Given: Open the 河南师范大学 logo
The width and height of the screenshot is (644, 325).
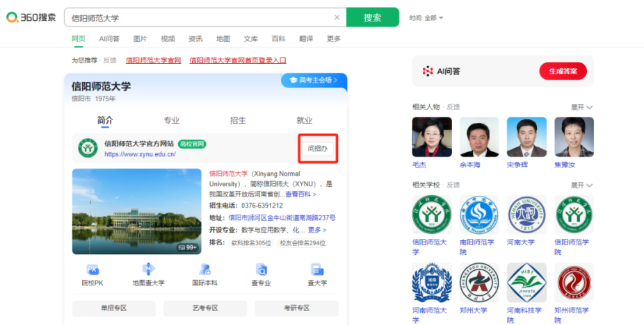Looking at the screenshot, I should 432,283.
